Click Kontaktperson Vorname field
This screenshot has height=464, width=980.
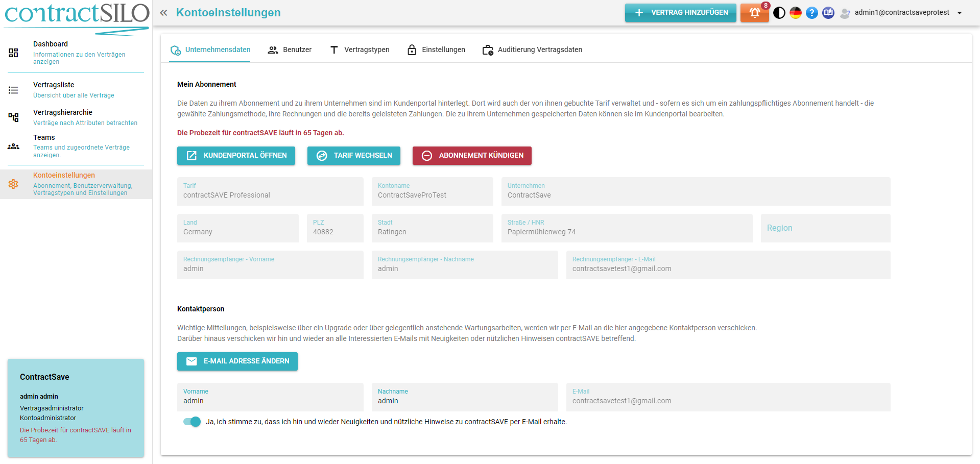(270, 397)
